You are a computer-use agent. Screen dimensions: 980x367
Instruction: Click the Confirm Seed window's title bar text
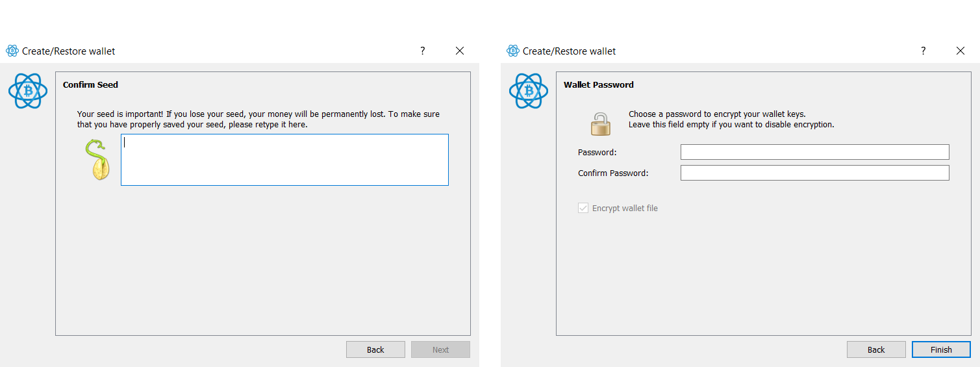click(x=69, y=51)
